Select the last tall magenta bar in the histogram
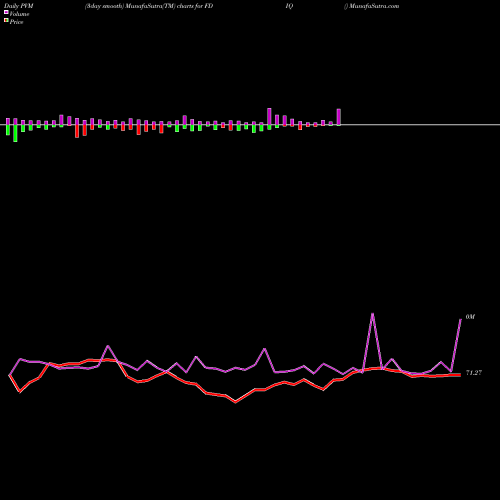Screen dimensions: 500x500 339,117
